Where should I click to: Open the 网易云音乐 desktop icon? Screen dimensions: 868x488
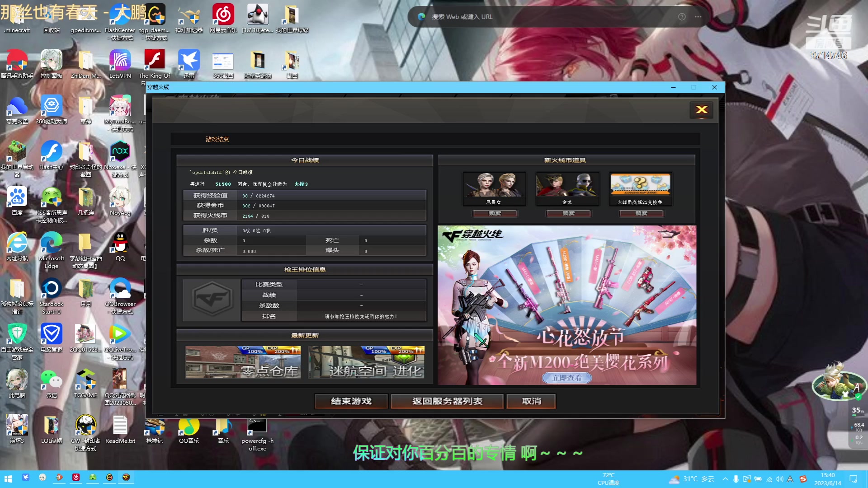click(x=223, y=19)
